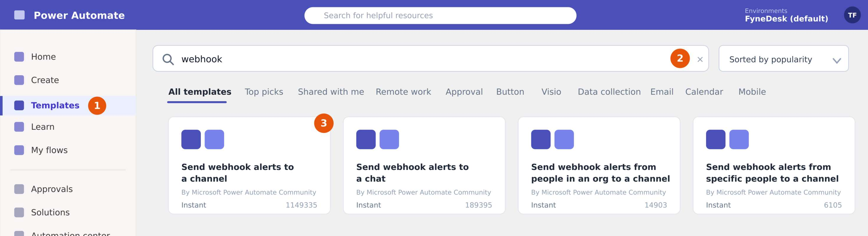Screen dimensions: 868x236
Task: Open the TF user avatar menu
Action: (852, 15)
